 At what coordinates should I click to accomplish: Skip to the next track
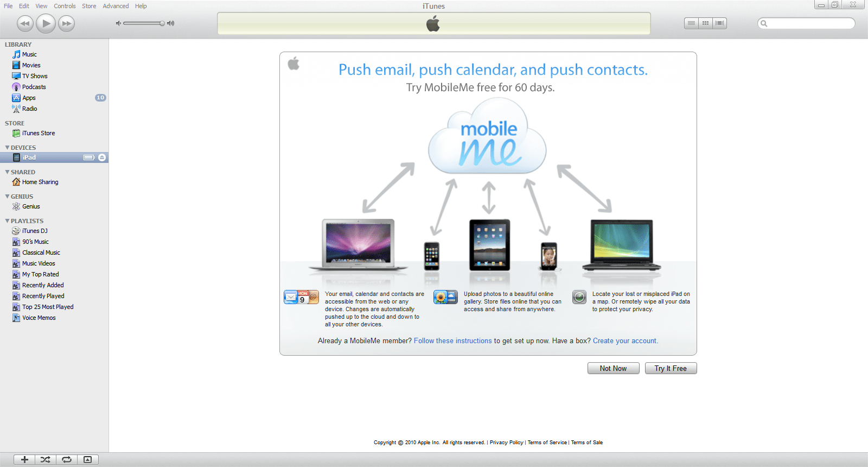pos(66,23)
